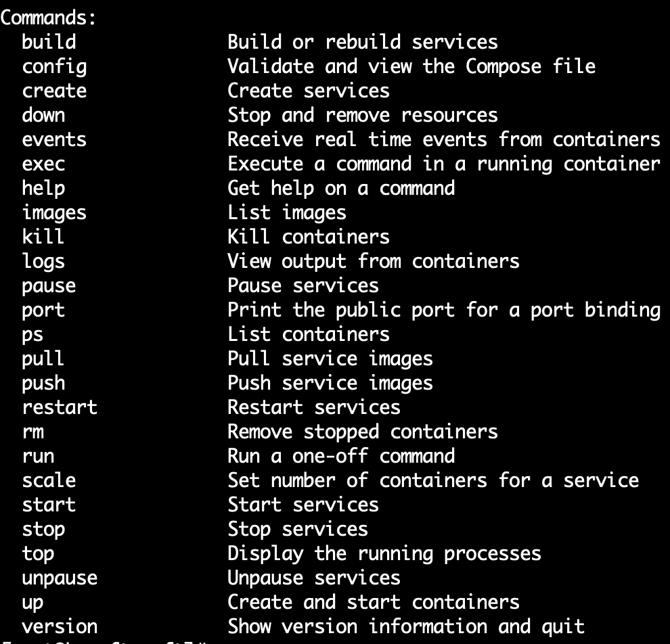Click the "config" command in the list

(x=54, y=66)
